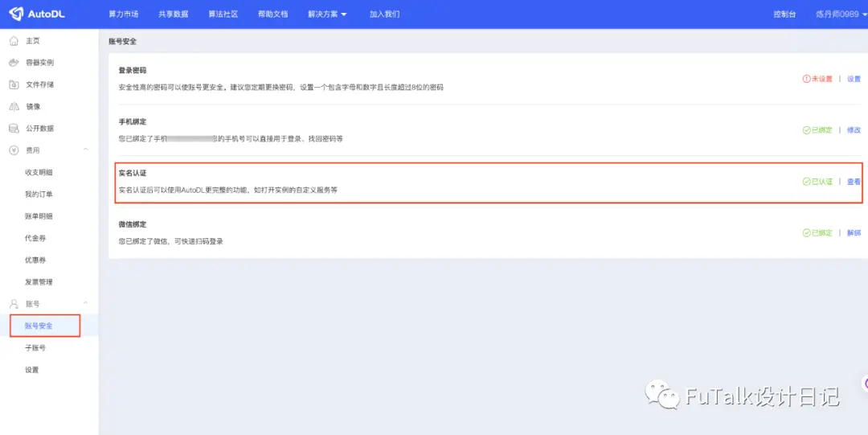Click the home icon beside 主页

pyautogui.click(x=14, y=41)
